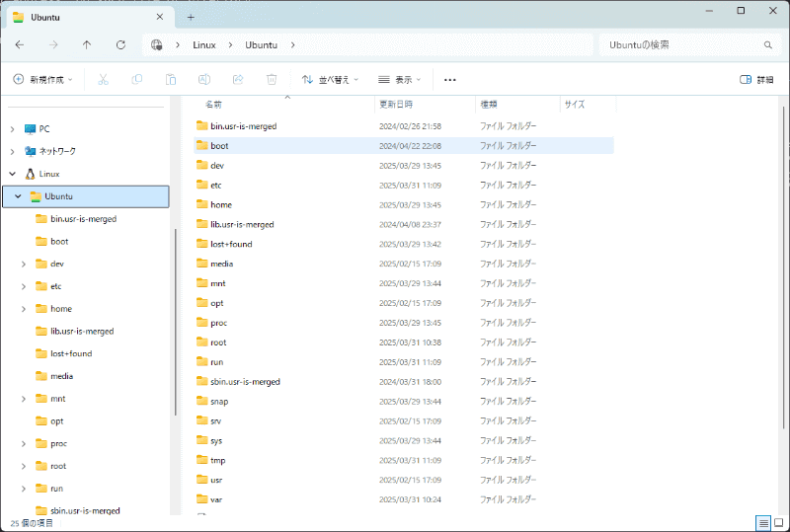Click the Paste clipboard icon
Image resolution: width=790 pixels, height=532 pixels.
click(x=171, y=79)
